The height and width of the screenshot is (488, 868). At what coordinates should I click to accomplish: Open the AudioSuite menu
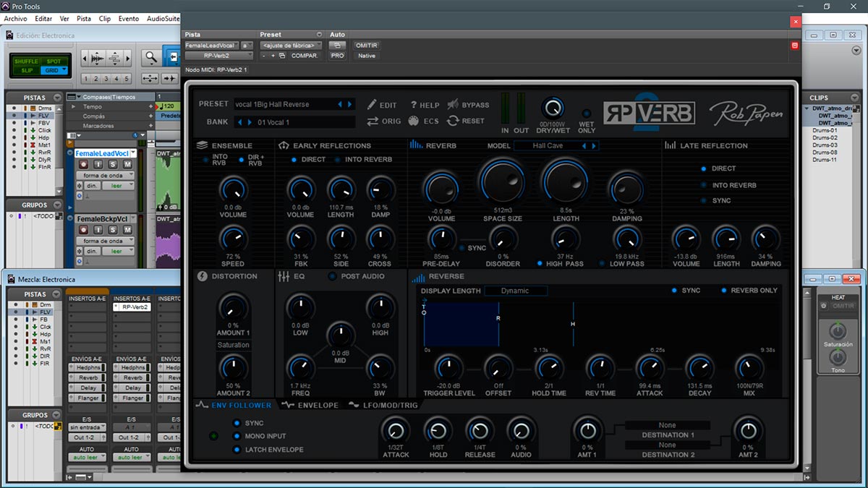(163, 19)
